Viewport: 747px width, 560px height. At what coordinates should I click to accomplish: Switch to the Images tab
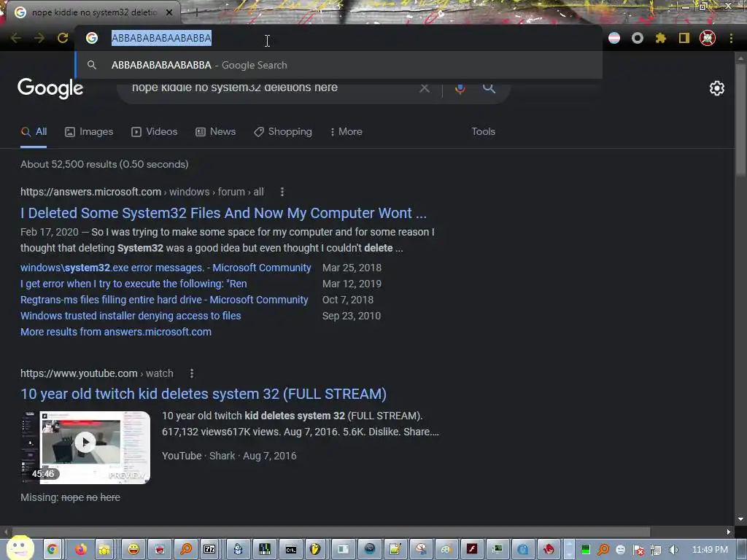tap(89, 131)
